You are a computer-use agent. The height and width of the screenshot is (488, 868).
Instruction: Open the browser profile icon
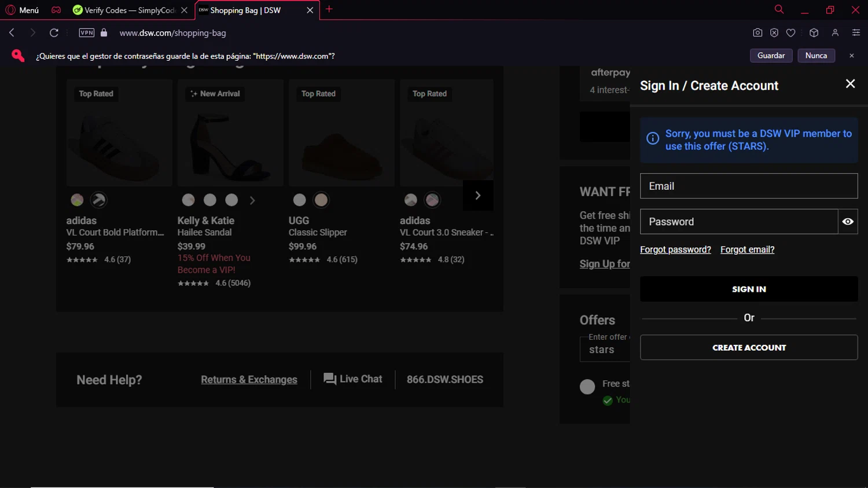835,32
